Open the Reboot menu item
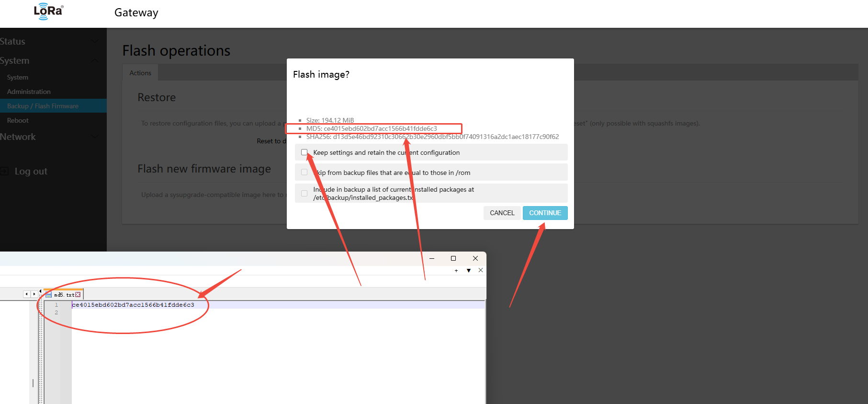The height and width of the screenshot is (404, 868). pos(18,120)
